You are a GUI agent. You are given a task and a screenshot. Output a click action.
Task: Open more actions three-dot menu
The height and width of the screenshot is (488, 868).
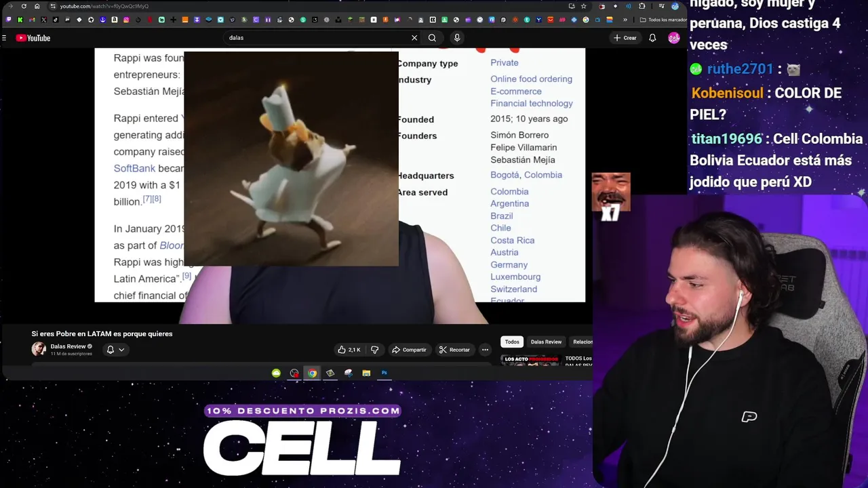pyautogui.click(x=485, y=350)
